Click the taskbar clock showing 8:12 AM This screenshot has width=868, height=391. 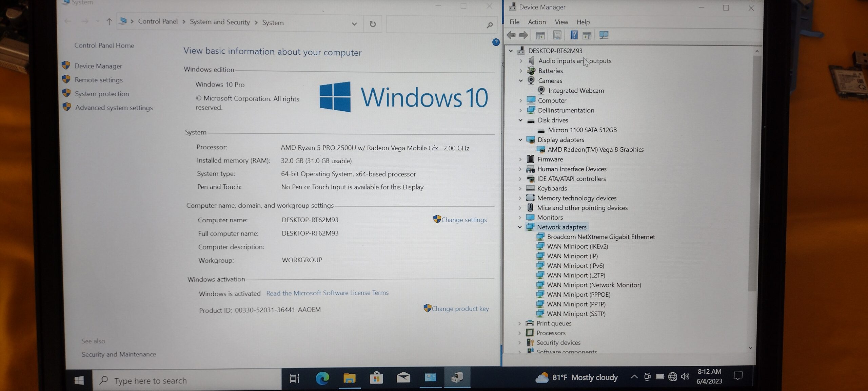click(709, 376)
